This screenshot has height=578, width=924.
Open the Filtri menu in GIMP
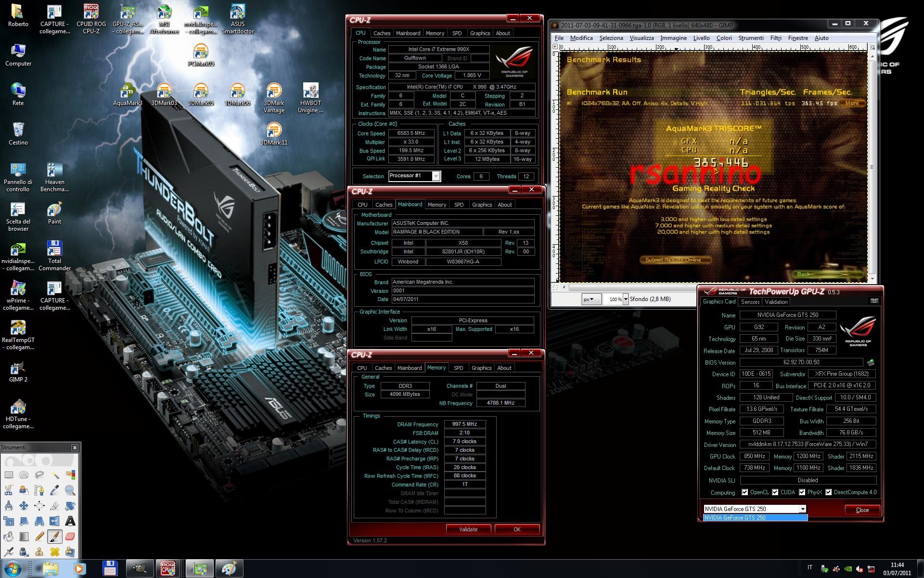point(776,38)
